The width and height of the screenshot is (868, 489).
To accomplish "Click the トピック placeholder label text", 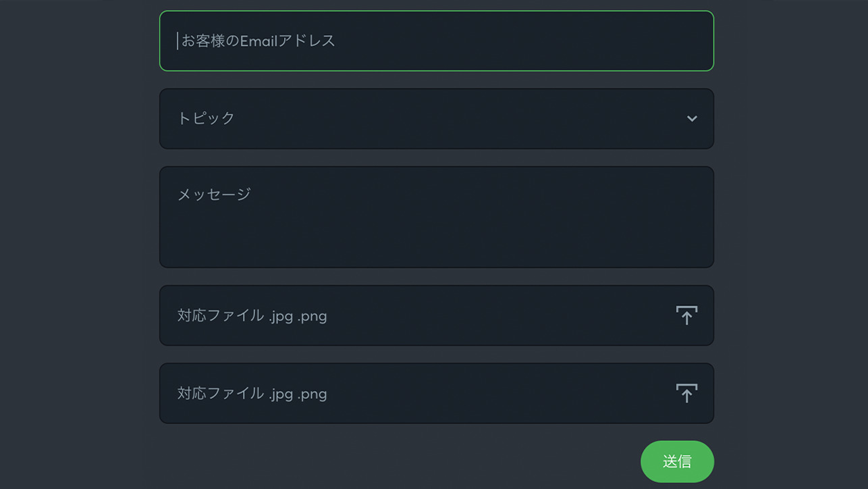I will 206,118.
